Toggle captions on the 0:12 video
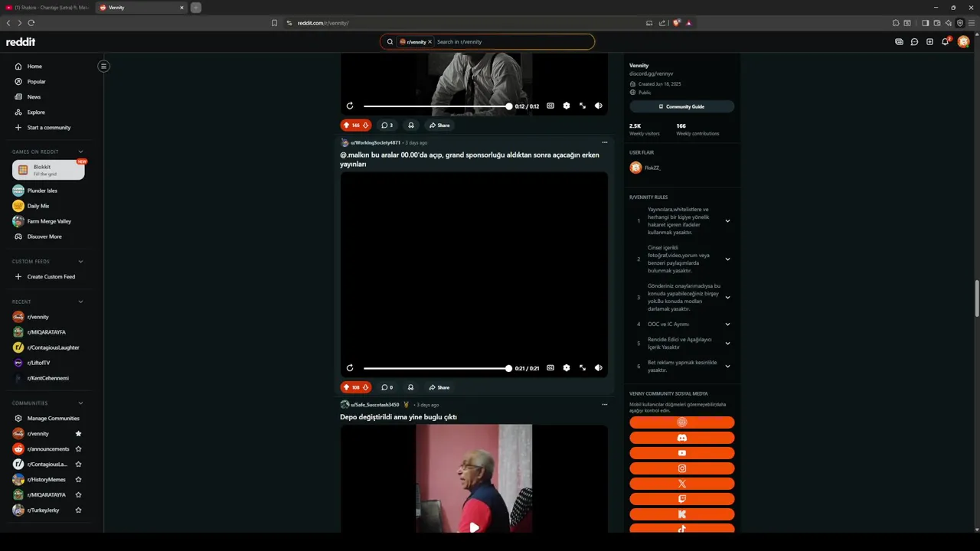Image resolution: width=980 pixels, height=551 pixels. click(x=550, y=106)
